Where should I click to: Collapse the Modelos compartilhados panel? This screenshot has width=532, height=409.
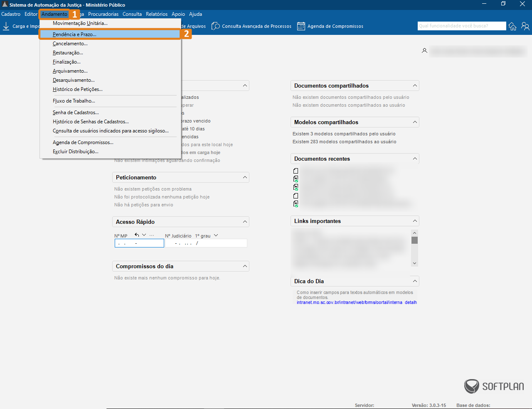415,122
